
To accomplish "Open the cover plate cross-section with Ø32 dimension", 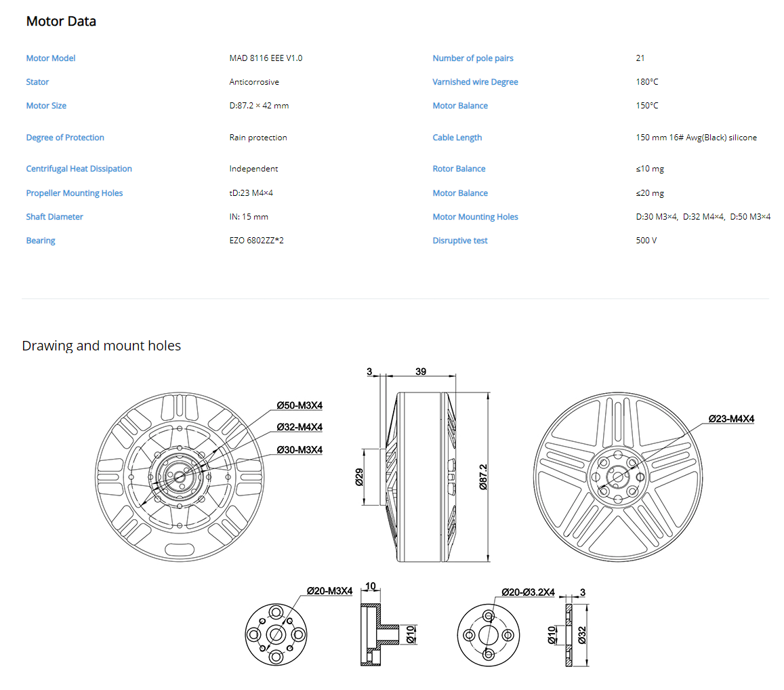I will click(x=569, y=635).
